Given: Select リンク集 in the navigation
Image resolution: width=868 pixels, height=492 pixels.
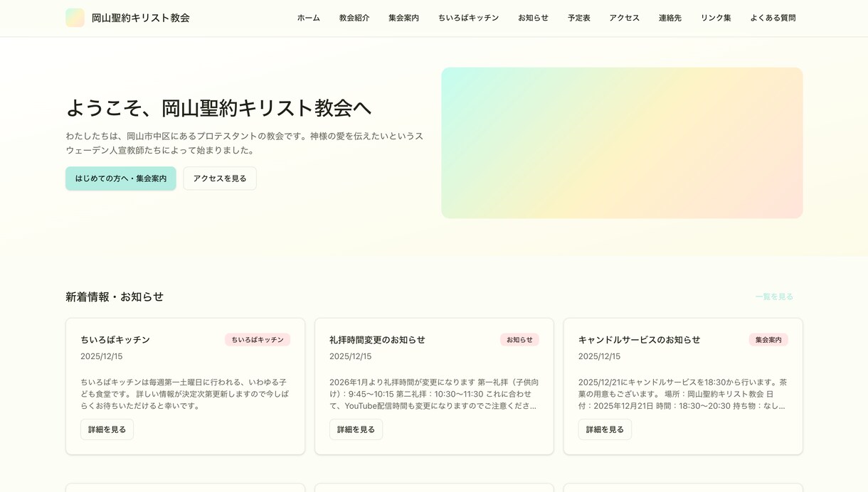Looking at the screenshot, I should (x=716, y=18).
